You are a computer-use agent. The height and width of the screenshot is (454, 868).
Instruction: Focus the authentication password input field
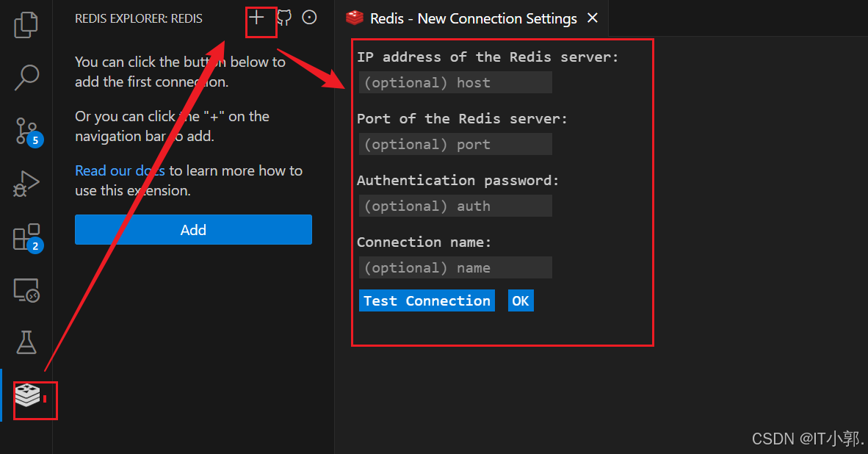455,206
